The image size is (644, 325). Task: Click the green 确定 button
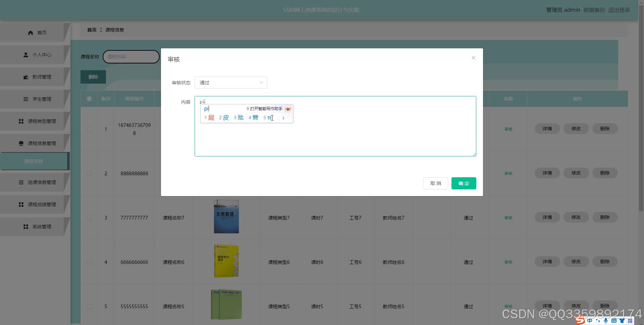[x=464, y=183]
